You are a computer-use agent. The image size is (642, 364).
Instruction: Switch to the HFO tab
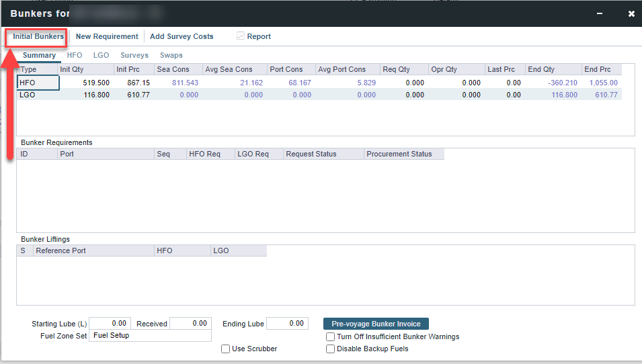point(75,55)
